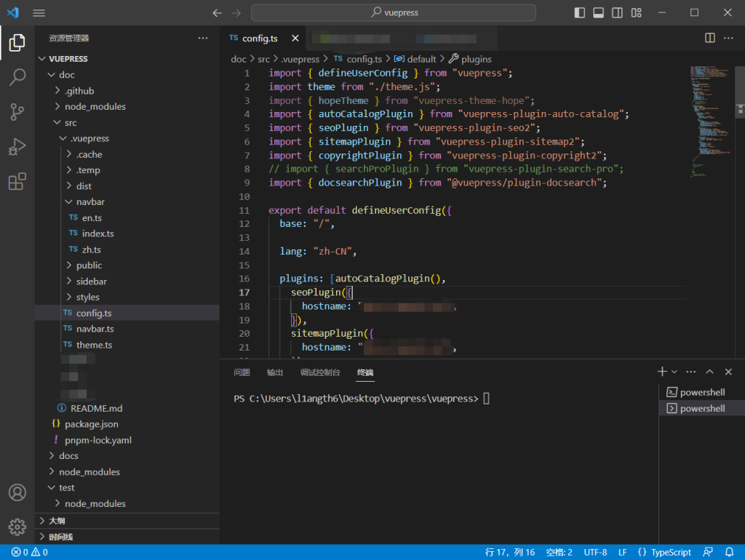The width and height of the screenshot is (745, 560).
Task: Click the status bar feedback icon
Action: click(708, 552)
